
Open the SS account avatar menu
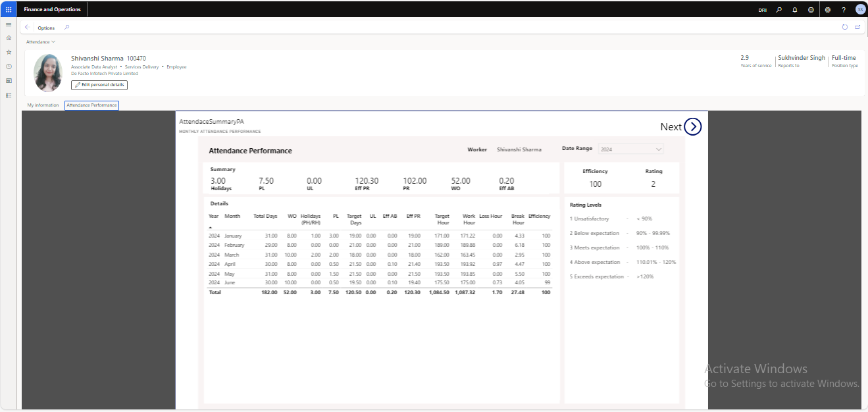click(859, 10)
